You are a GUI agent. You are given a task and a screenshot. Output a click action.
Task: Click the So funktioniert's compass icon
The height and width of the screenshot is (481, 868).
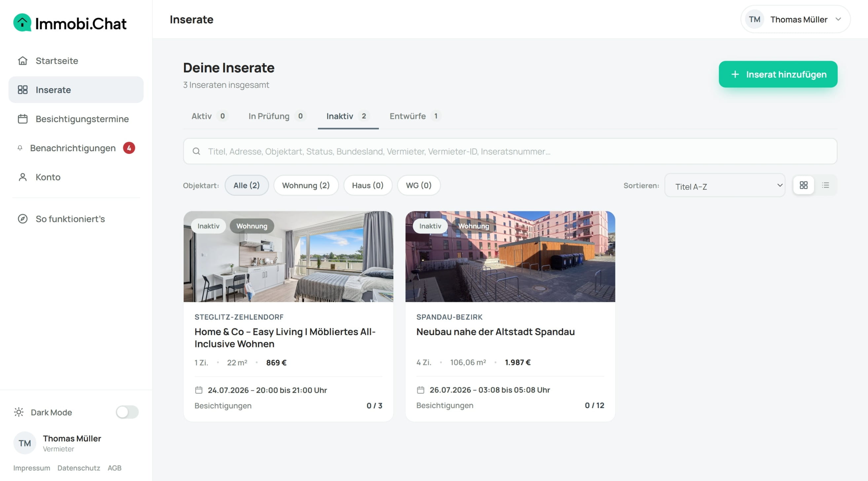coord(22,219)
